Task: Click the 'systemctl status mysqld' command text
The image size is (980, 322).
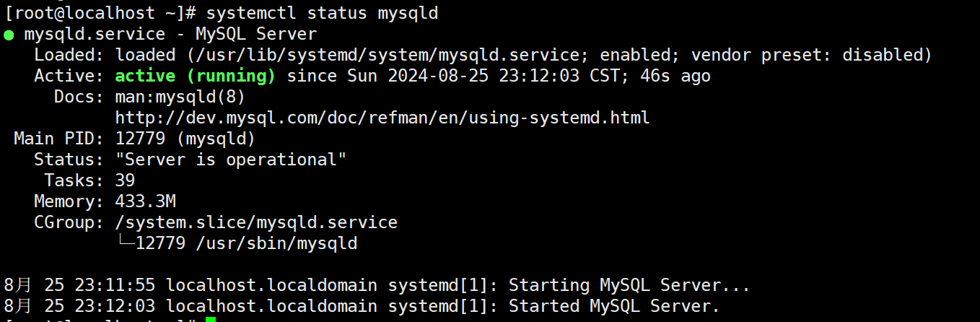Action: click(322, 14)
